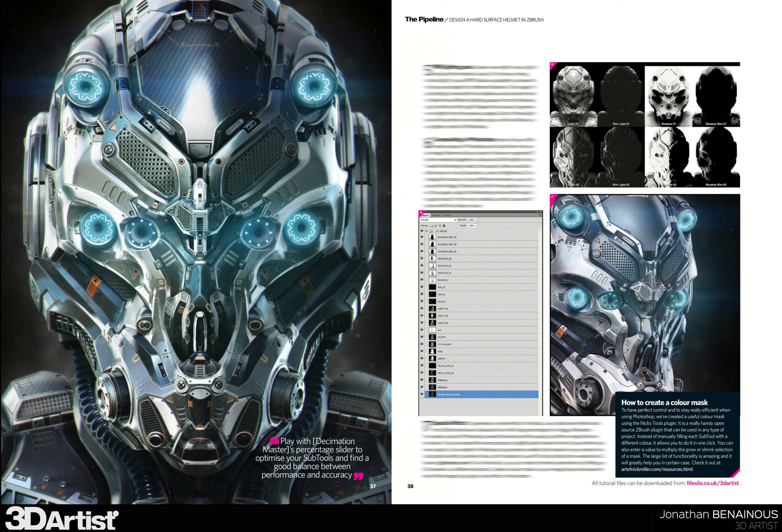782x532 pixels.
Task: Hide the LIGHT_02 layer
Action: coord(422,316)
